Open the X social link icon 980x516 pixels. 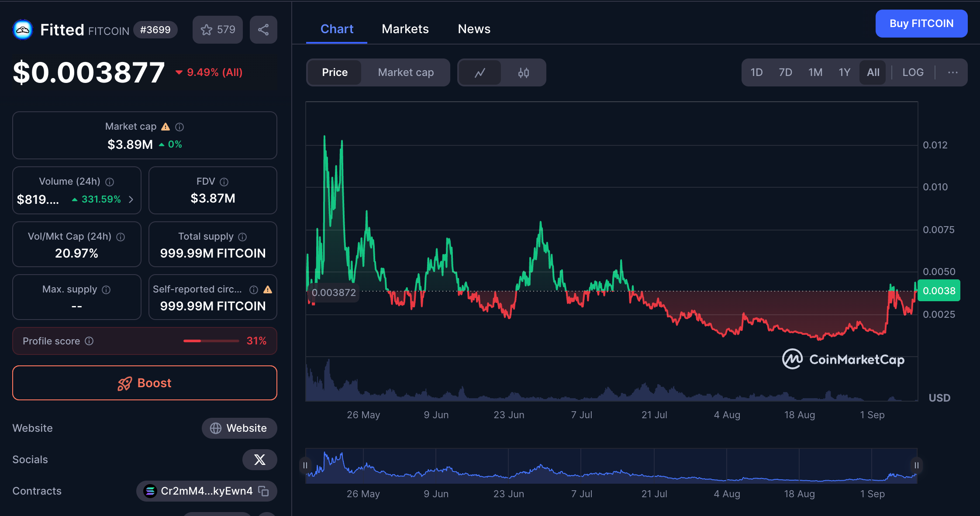tap(259, 460)
